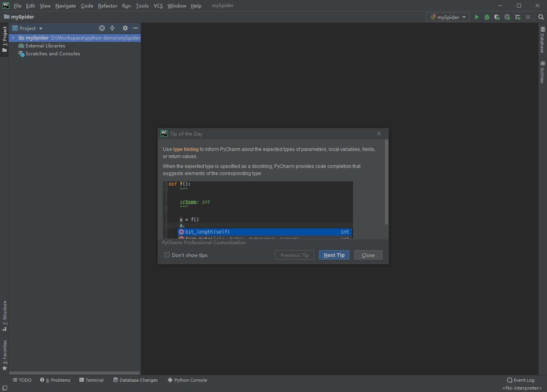Viewport: 547px width, 392px height.
Task: Collapse all in Project panel toolbar
Action: [x=112, y=28]
